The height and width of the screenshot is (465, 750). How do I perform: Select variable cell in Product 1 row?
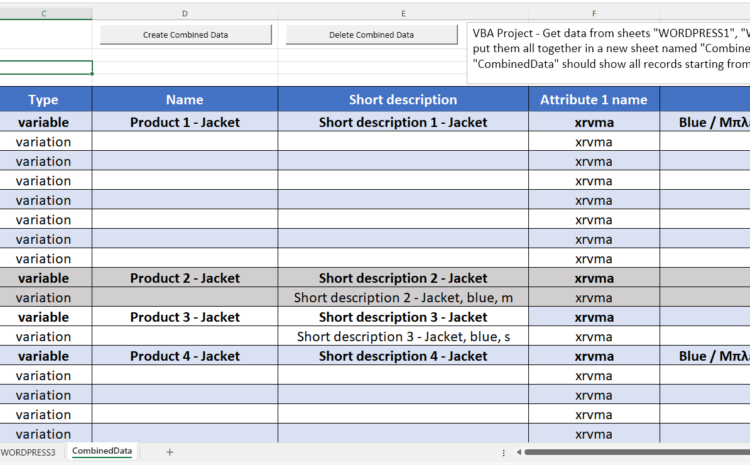(44, 122)
